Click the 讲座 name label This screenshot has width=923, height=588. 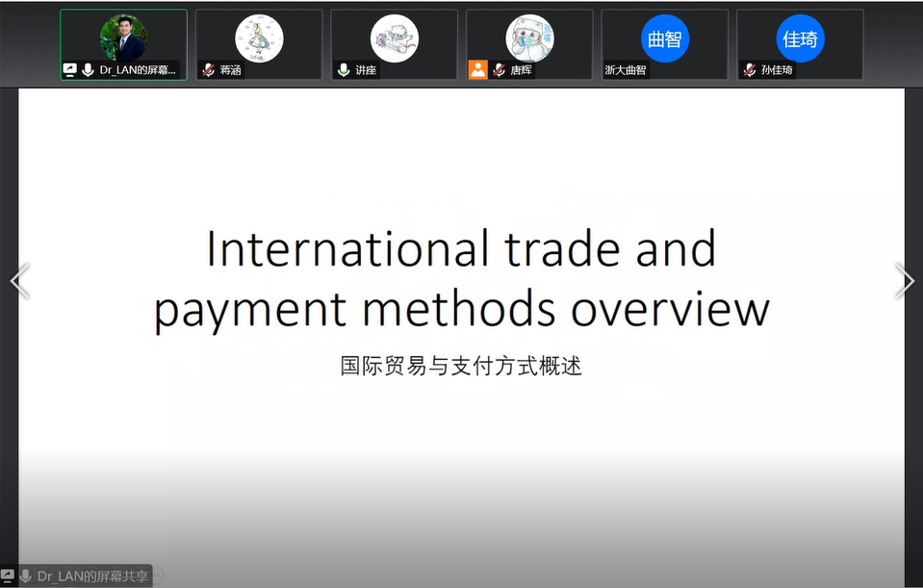pos(366,70)
